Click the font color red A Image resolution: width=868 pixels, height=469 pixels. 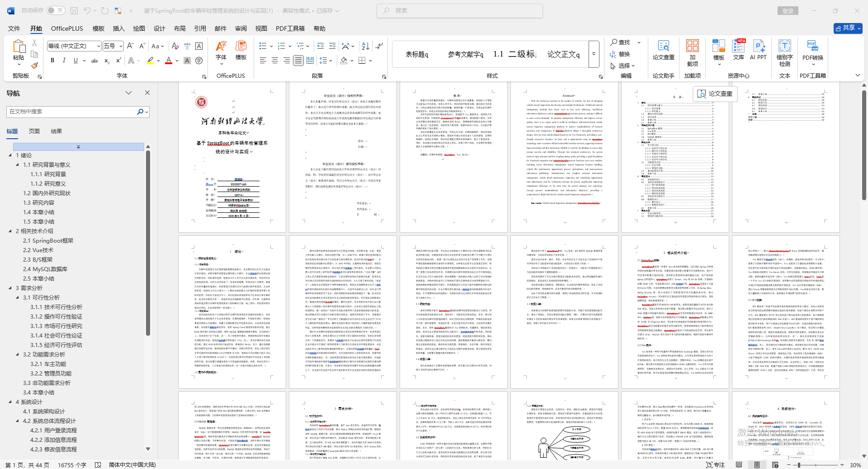(x=169, y=61)
